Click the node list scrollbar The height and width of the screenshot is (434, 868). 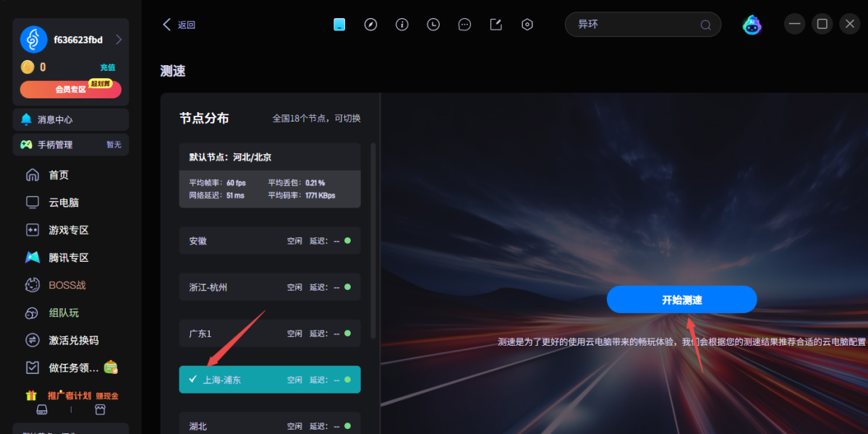(x=373, y=240)
